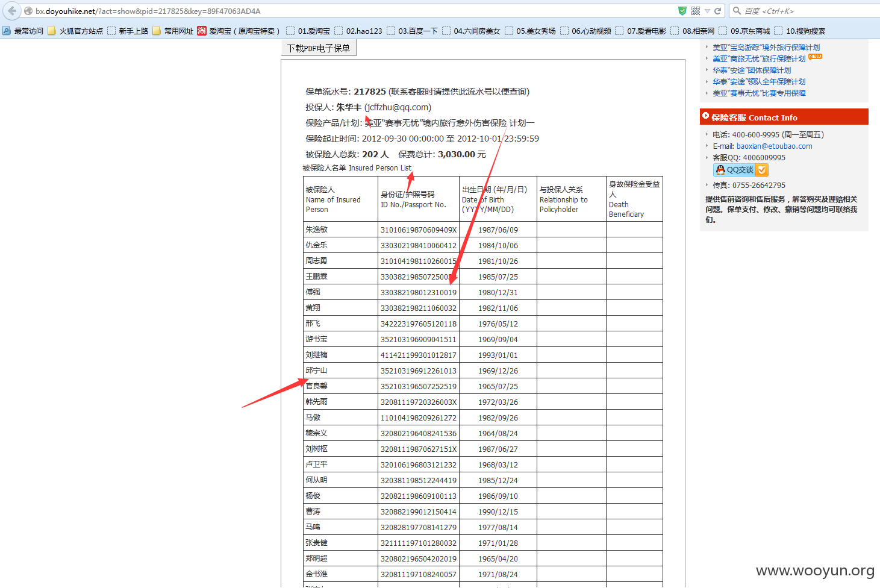Screen dimensions: 880x588
Task: Open the 07.爱看电影 bookmark
Action: click(x=641, y=31)
